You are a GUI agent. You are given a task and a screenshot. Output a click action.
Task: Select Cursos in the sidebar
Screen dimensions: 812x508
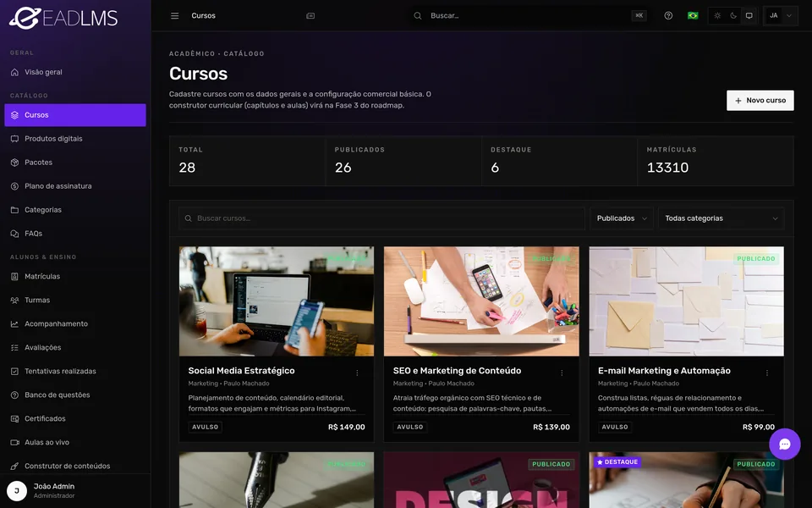pos(75,115)
